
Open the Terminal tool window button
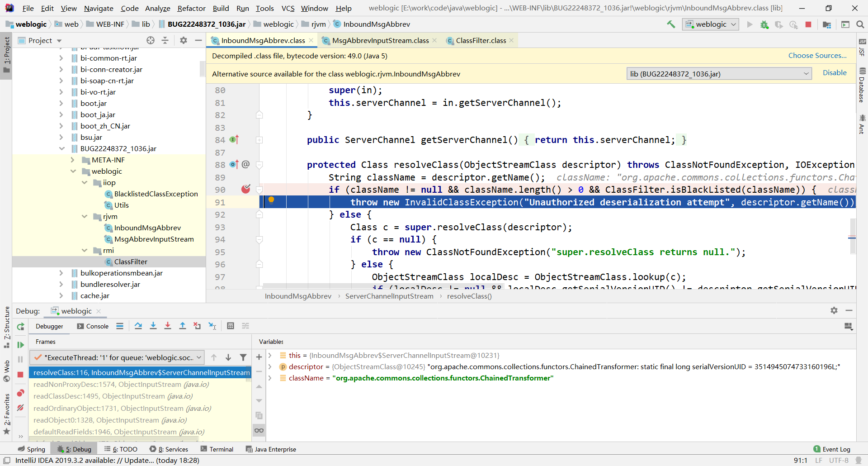coord(217,449)
